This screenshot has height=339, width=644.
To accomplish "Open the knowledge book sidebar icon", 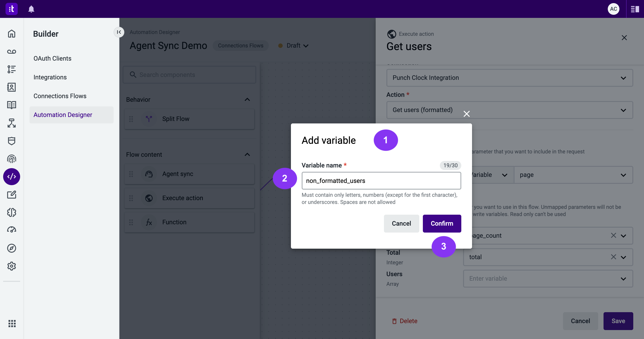I will click(x=11, y=105).
